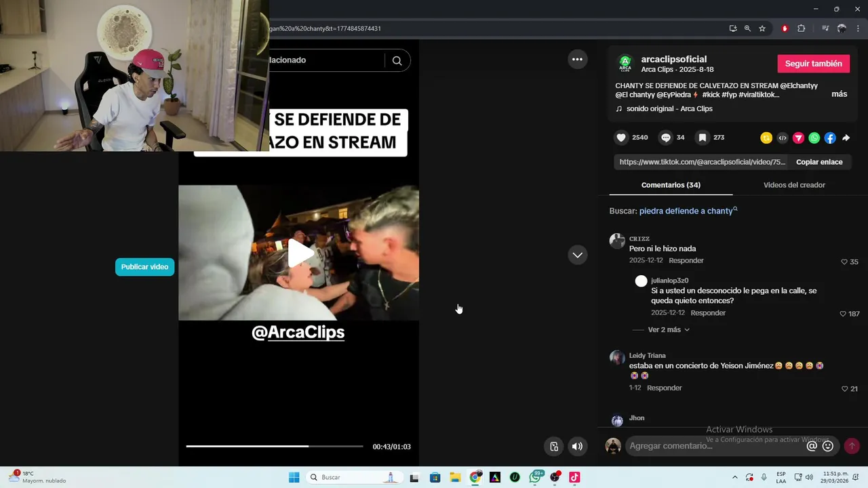Screen dimensions: 868x488
Task: Toggle auto-scroll icon beside volume
Action: click(554, 446)
